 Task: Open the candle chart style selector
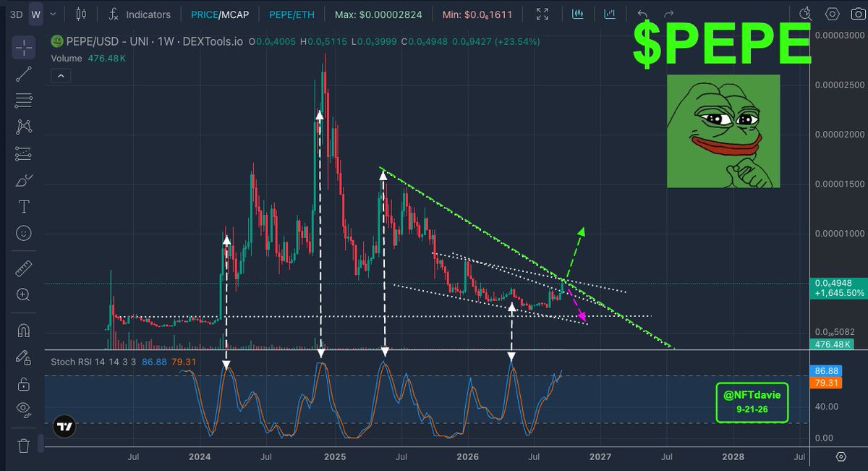click(81, 14)
